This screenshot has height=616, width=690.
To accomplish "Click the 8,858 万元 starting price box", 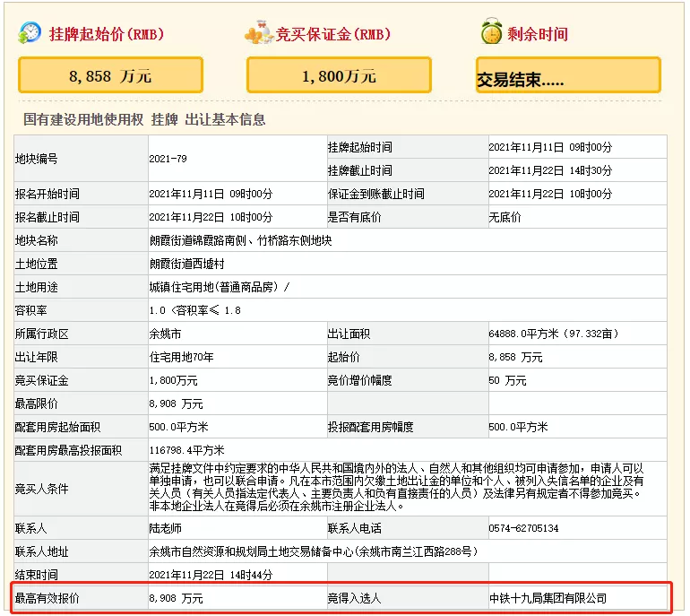I will pos(110,75).
